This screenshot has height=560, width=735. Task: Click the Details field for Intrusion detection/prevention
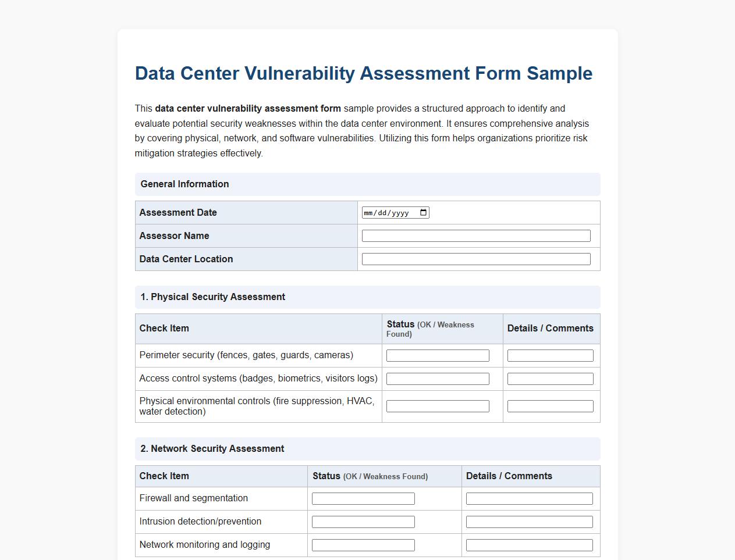528,521
